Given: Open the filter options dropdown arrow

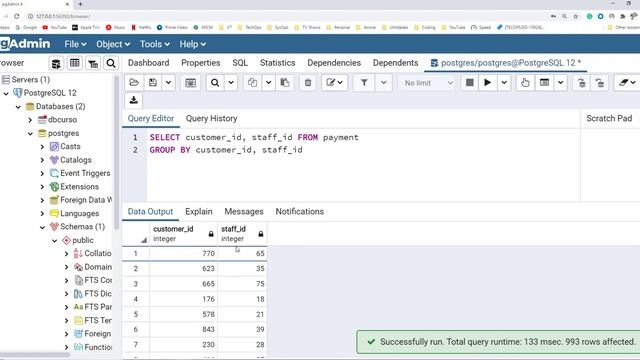Looking at the screenshot, I should coord(384,83).
